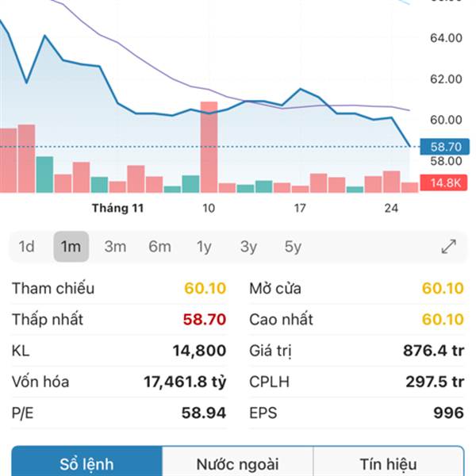Click the 58.70 current price label

tap(446, 147)
